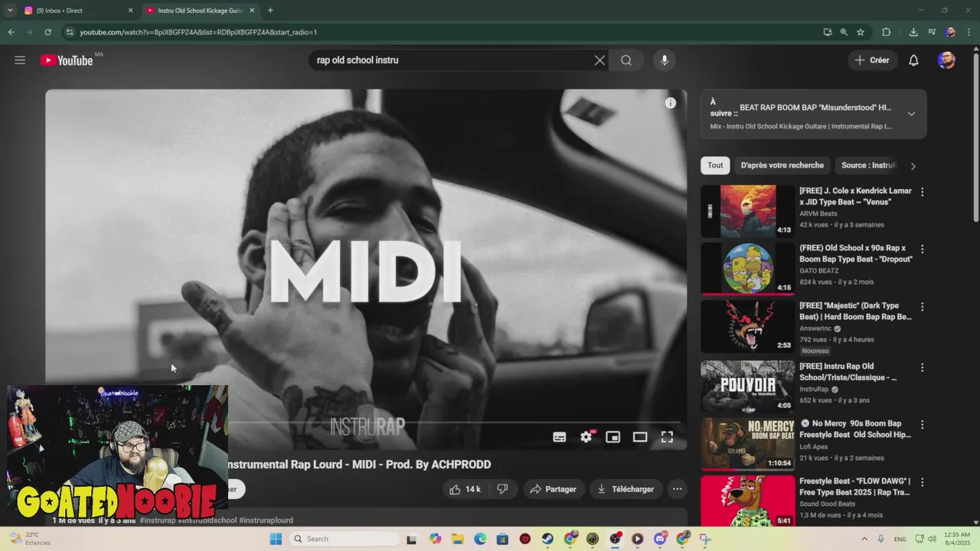Open options for No Mercy boom bap video

click(922, 425)
